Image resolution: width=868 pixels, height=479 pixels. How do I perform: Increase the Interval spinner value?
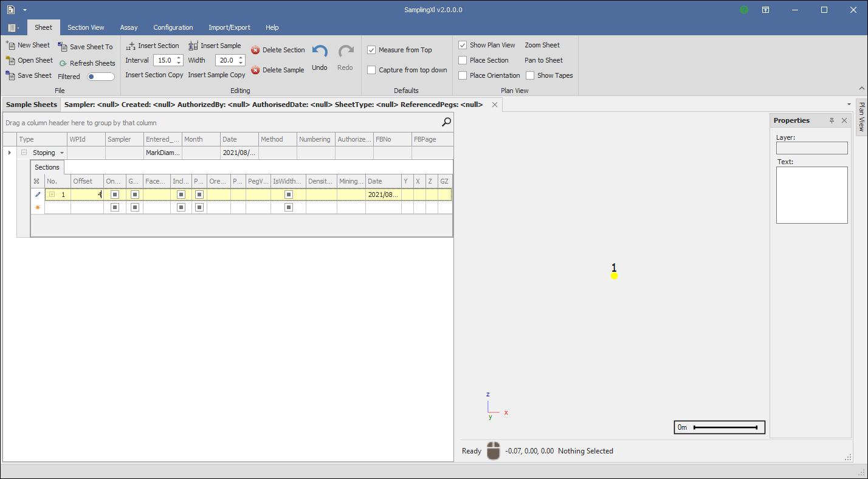(179, 58)
